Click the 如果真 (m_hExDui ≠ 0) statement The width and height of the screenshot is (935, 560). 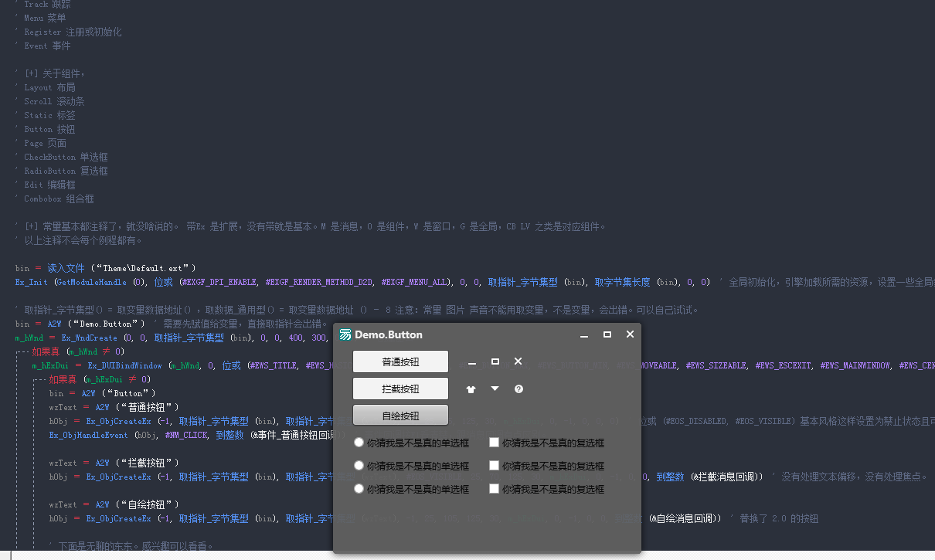[100, 379]
